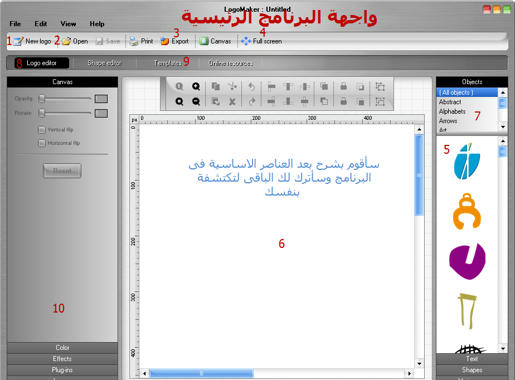Click the group objects icon
The image size is (515, 380).
[x=380, y=87]
